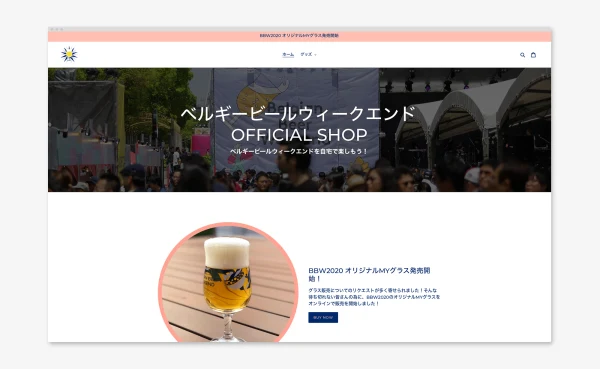
Task: Click the BUY NOW button
Action: [x=323, y=317]
